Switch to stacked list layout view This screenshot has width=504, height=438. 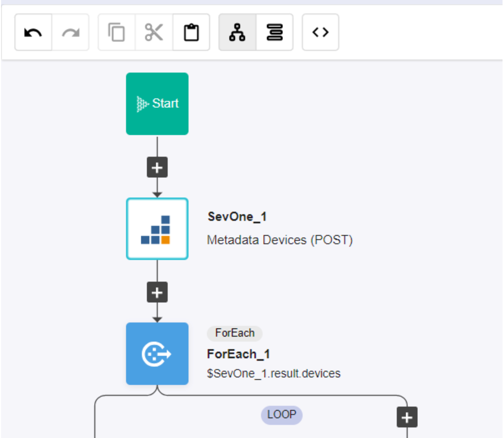coord(275,33)
